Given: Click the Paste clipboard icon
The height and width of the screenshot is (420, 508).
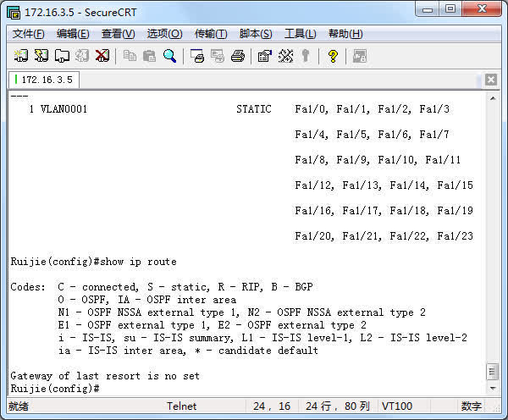Looking at the screenshot, I should (150, 56).
